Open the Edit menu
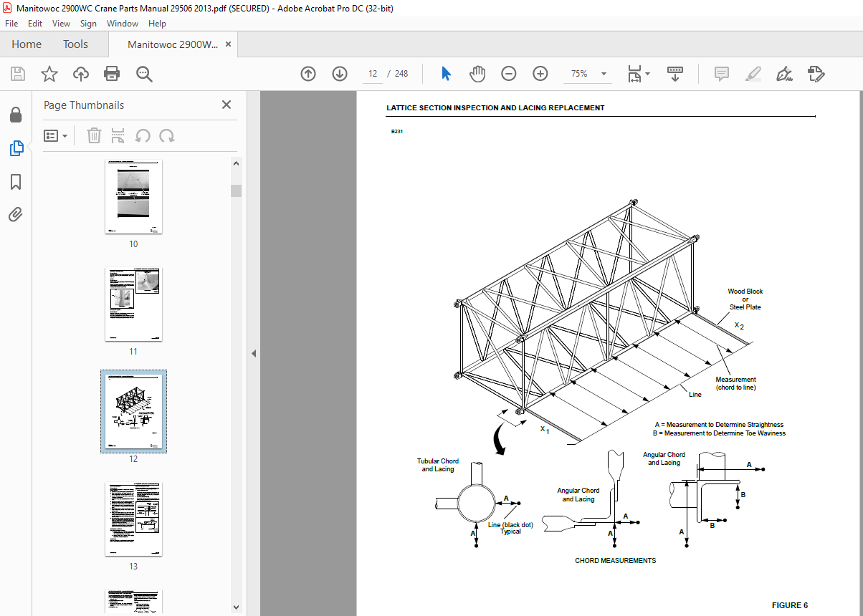 click(35, 24)
